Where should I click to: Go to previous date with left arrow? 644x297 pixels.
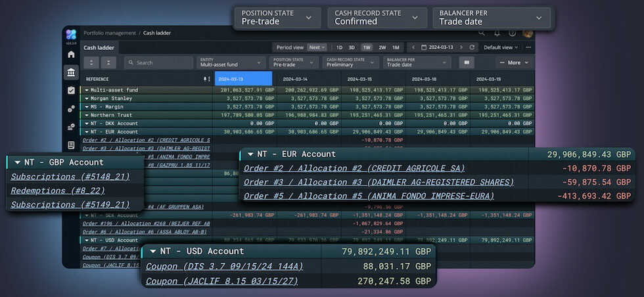point(413,47)
